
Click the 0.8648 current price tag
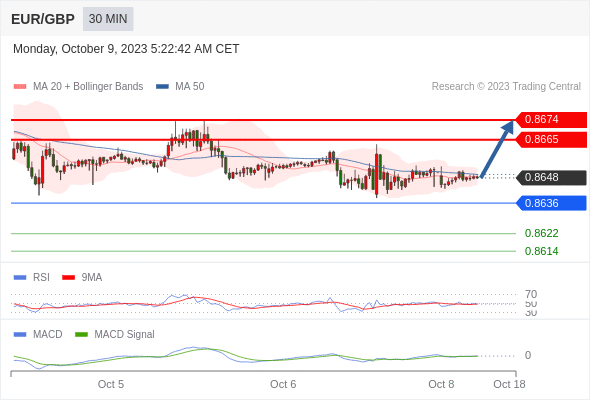point(551,177)
